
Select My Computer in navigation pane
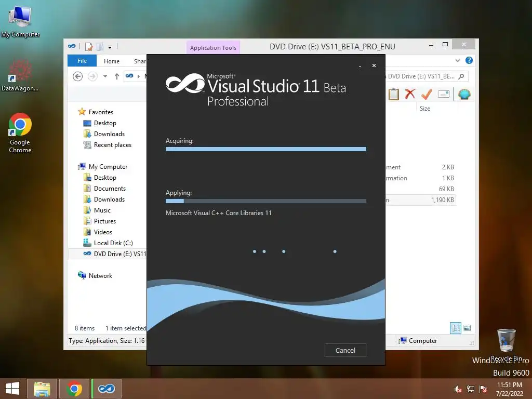108,167
